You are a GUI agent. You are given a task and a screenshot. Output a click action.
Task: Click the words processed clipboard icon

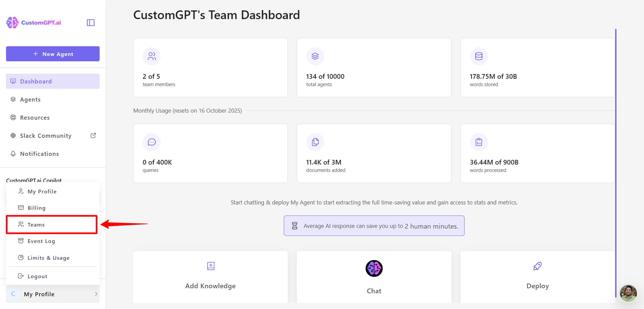(x=479, y=142)
